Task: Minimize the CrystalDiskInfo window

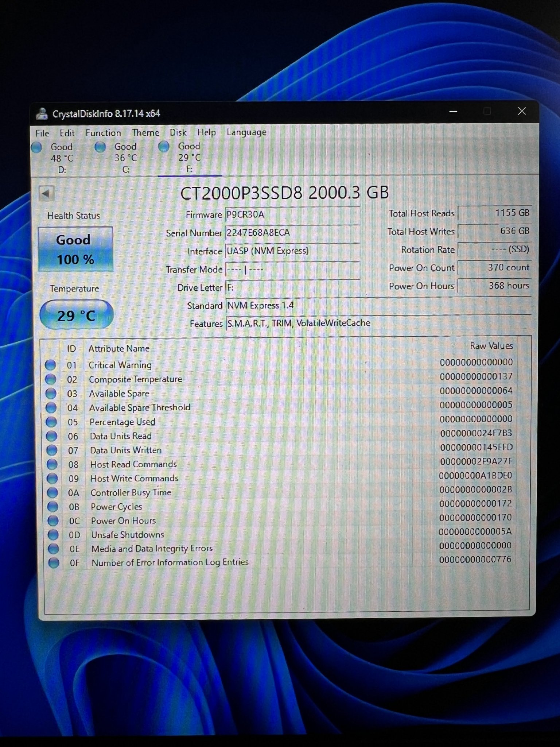Action: (453, 112)
